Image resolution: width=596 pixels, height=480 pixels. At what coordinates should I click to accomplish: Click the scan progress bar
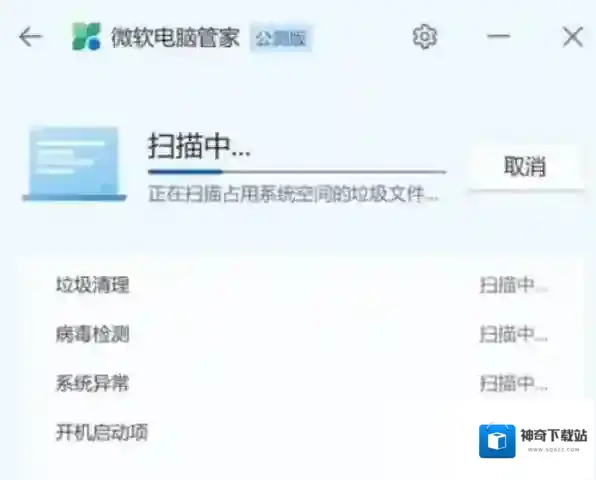tap(297, 172)
